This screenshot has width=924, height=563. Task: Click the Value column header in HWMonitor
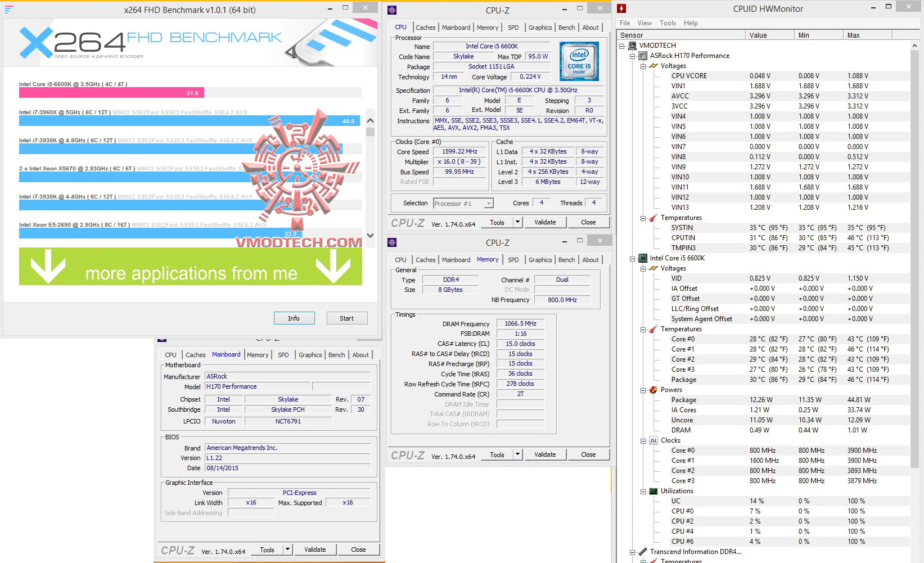[x=770, y=35]
